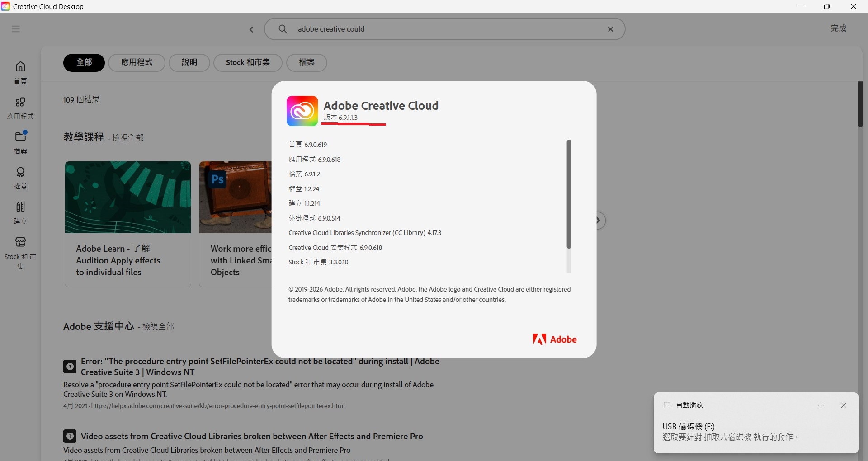Click the search box containing 'adobe creative could'
868x461 pixels.
[444, 29]
